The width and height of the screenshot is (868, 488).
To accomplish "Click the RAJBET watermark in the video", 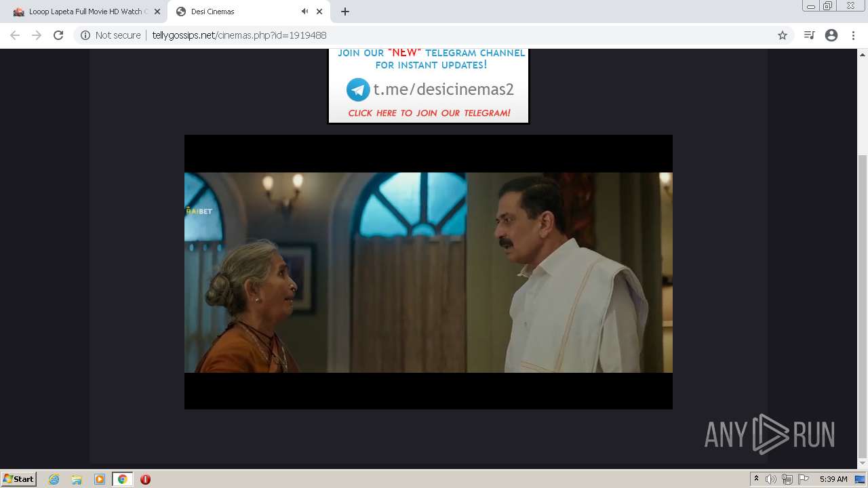I will 199,211.
